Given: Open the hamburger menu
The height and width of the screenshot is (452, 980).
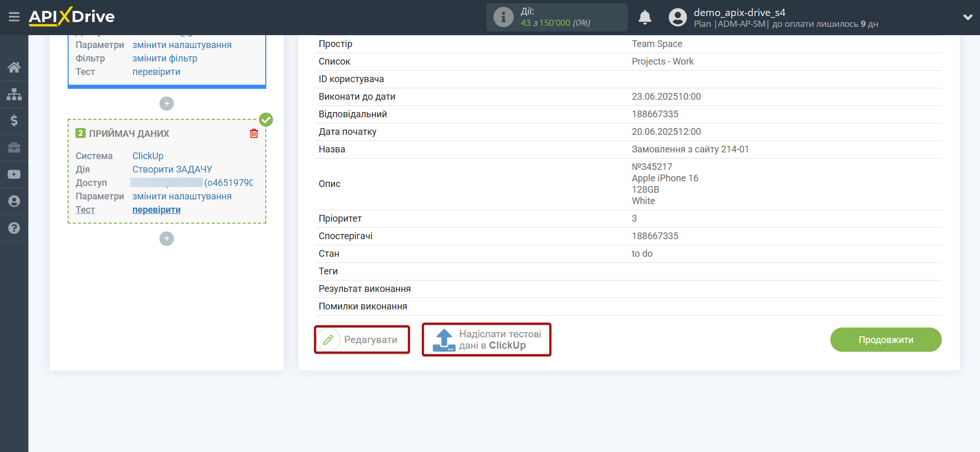Looking at the screenshot, I should tap(14, 17).
